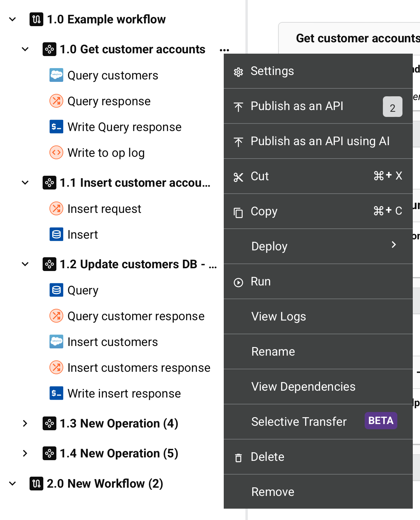Viewport: 420px width, 520px height.
Task: Collapse the 1.1 Insert customer accounts operation
Action: [25, 183]
